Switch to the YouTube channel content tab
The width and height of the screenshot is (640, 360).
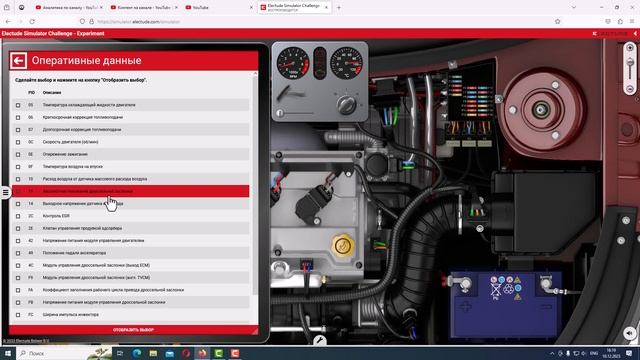(144, 7)
